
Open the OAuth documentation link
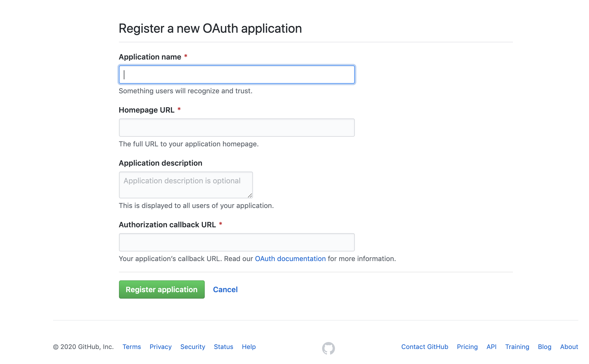click(290, 259)
